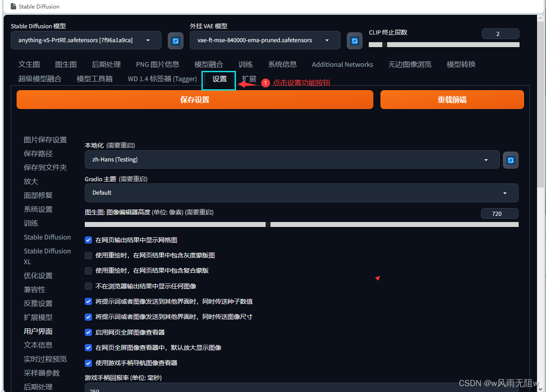Refresh the external VAE model list

tap(354, 41)
